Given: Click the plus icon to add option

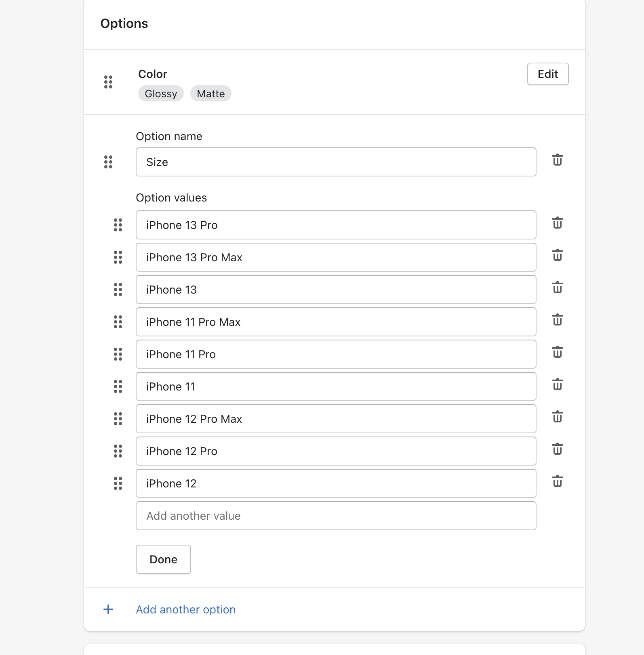Looking at the screenshot, I should (x=108, y=609).
